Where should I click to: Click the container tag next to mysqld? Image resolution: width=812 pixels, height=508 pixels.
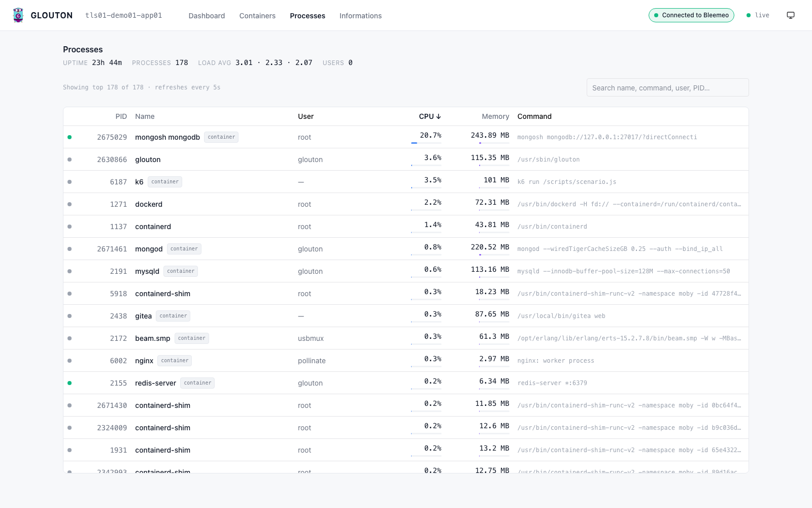[x=181, y=271]
